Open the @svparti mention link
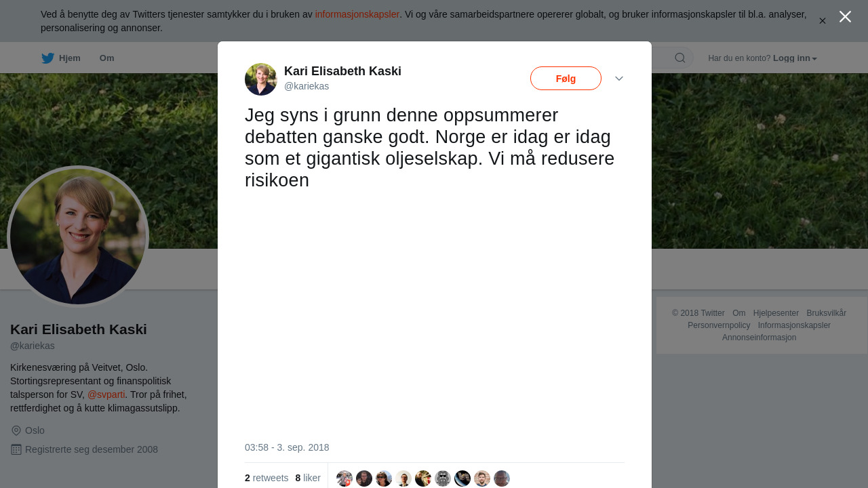Image resolution: width=868 pixels, height=488 pixels. click(106, 394)
